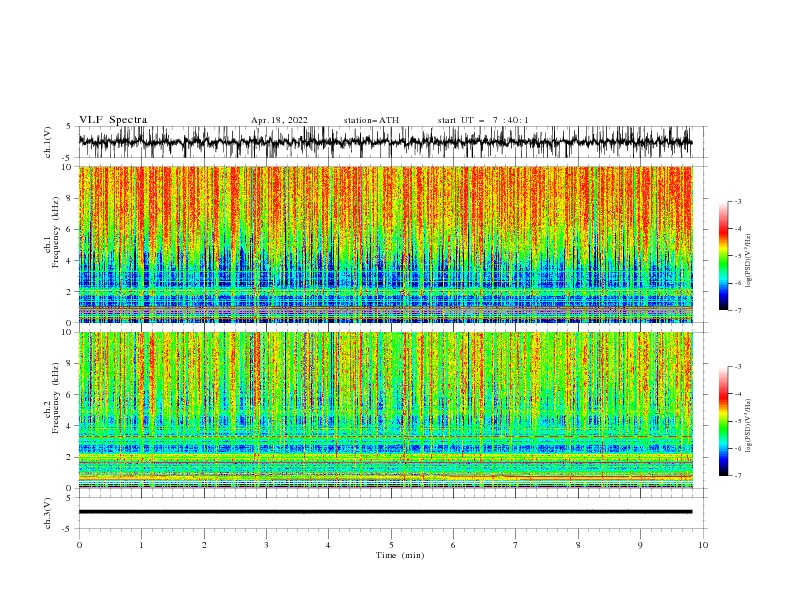
Task: Select the ch.1 "Frequency (kHz)" axis label
Action: 56,233
